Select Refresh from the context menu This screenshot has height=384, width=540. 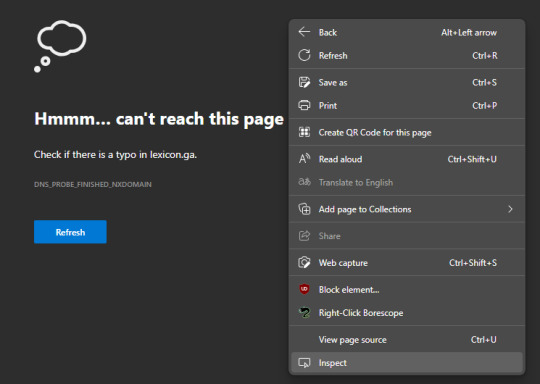pos(407,55)
